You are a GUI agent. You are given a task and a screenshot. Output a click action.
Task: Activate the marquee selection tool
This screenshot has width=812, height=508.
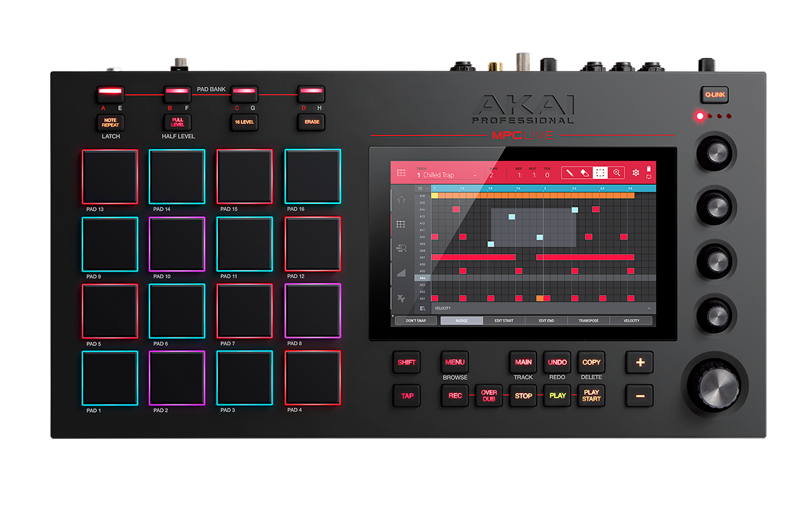click(x=600, y=173)
